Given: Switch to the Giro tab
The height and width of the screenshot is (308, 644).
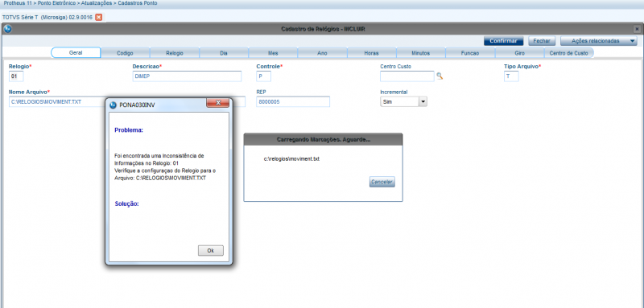Looking at the screenshot, I should pos(519,53).
